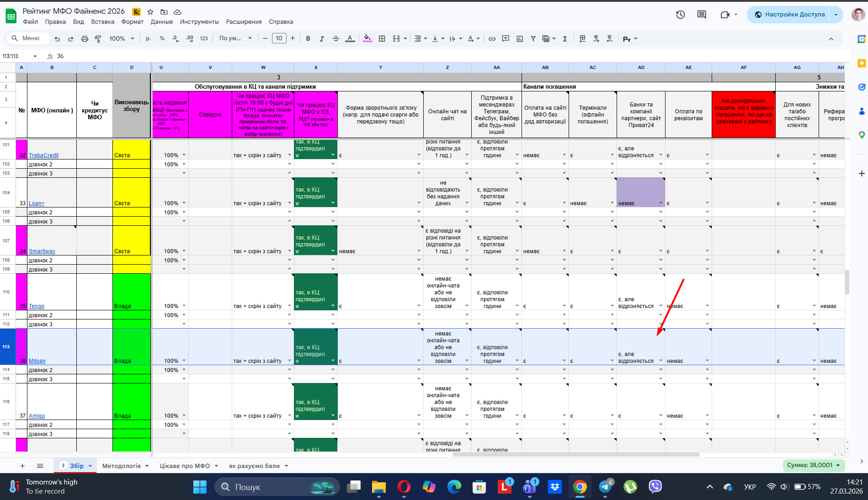Insert a link using toolbar icon
The image size is (868, 500).
(492, 39)
